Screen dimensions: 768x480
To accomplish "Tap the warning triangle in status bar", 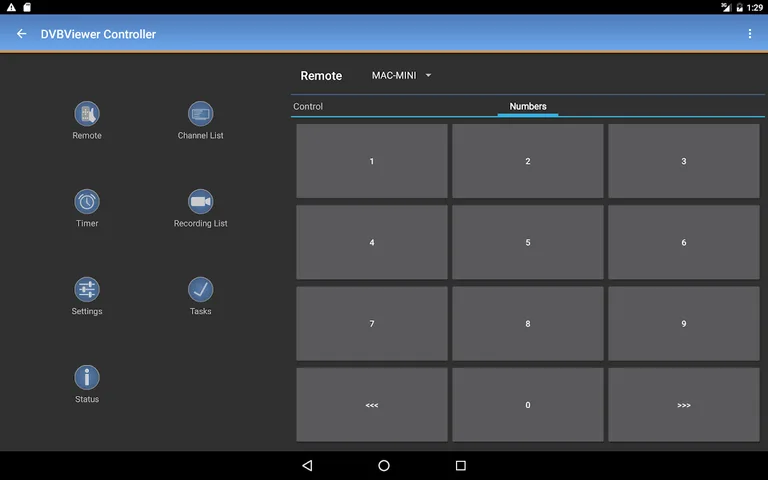I will [11, 7].
